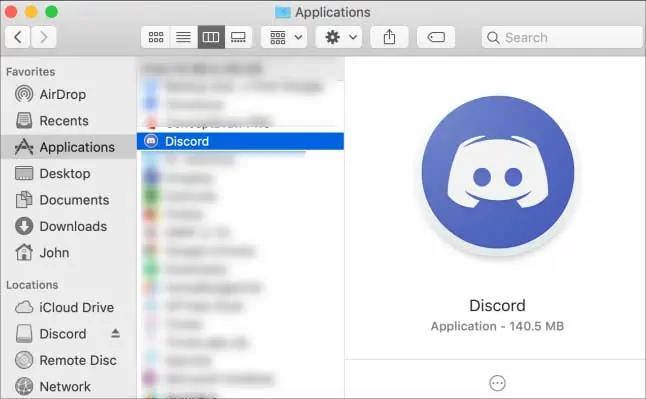Select the highlighted Discord app row
This screenshot has width=646, height=399.
point(240,141)
